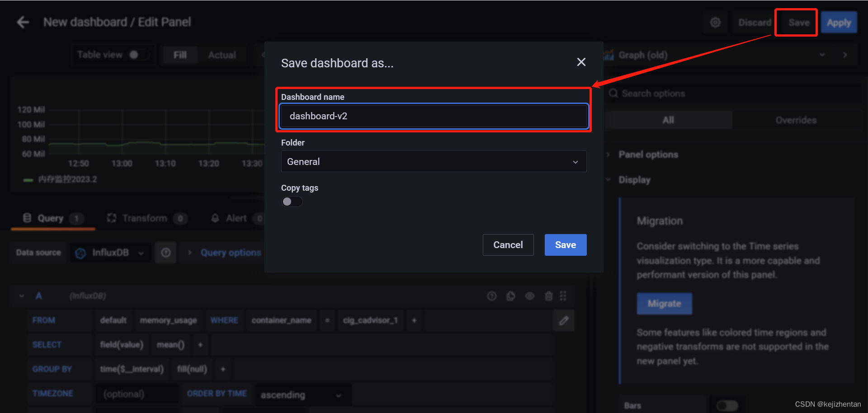Image resolution: width=868 pixels, height=413 pixels.
Task: Duplicate query A with copy icon
Action: (x=511, y=296)
